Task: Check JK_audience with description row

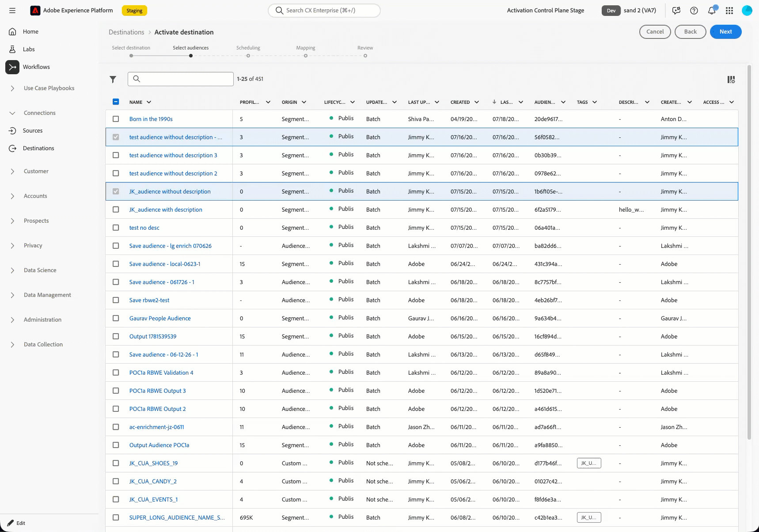Action: (x=116, y=209)
